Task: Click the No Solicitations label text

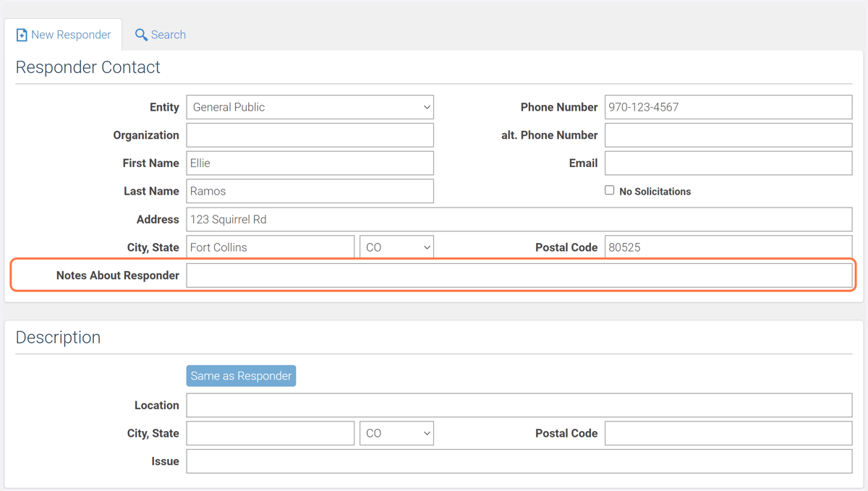Action: coord(655,192)
